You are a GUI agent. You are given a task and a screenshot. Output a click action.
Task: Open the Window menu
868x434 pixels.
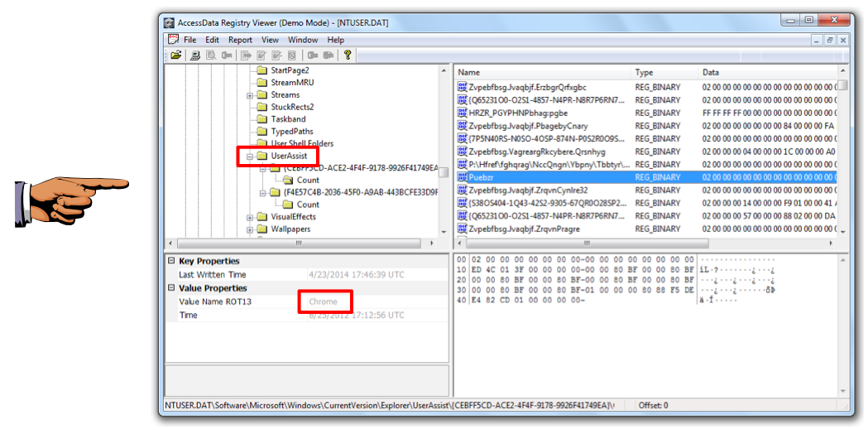tap(303, 40)
